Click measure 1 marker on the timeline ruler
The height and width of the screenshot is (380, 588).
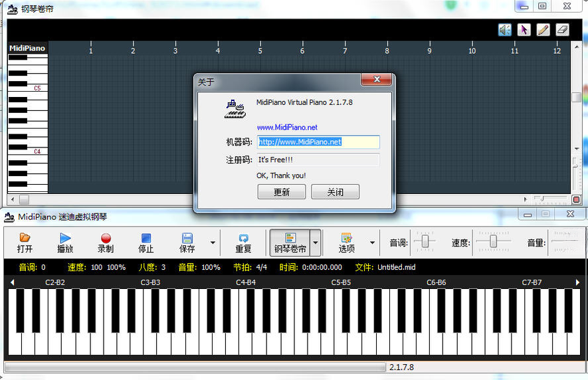(x=91, y=50)
